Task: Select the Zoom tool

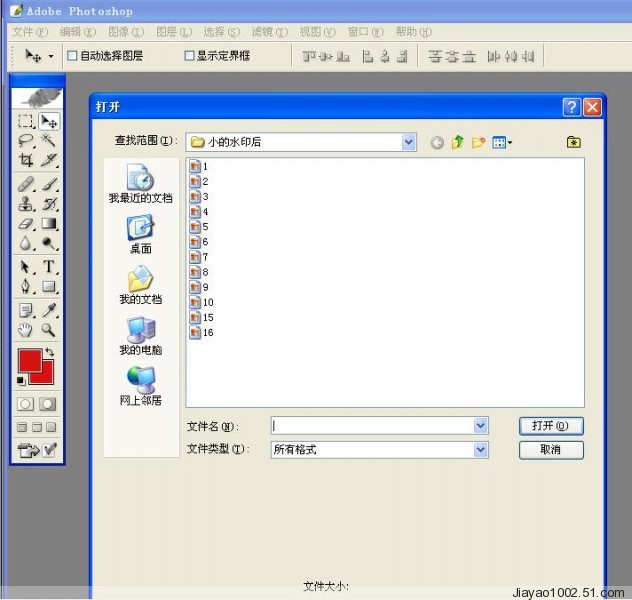Action: [x=49, y=330]
